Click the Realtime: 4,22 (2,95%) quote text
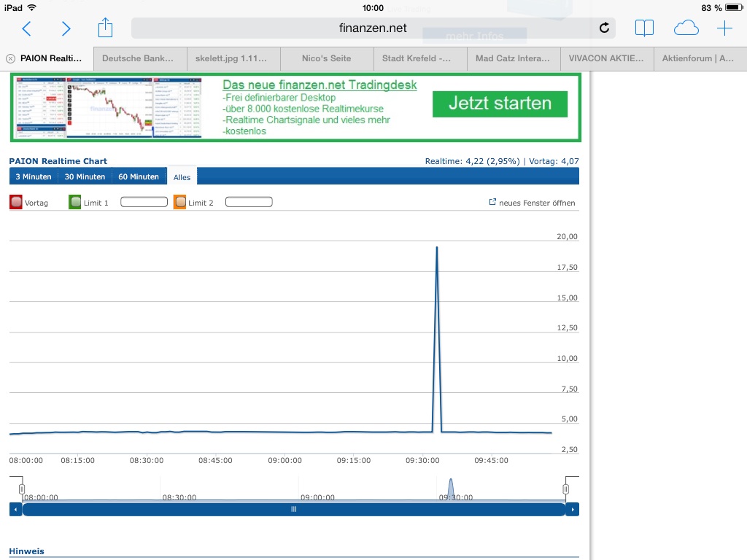This screenshot has width=747, height=560. pyautogui.click(x=472, y=161)
